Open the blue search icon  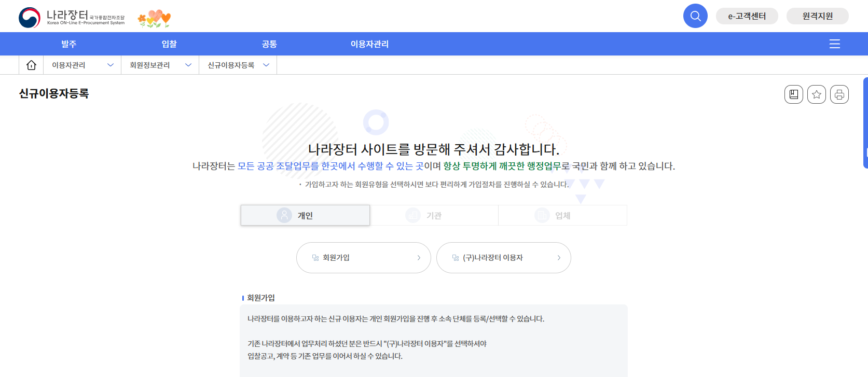point(695,16)
